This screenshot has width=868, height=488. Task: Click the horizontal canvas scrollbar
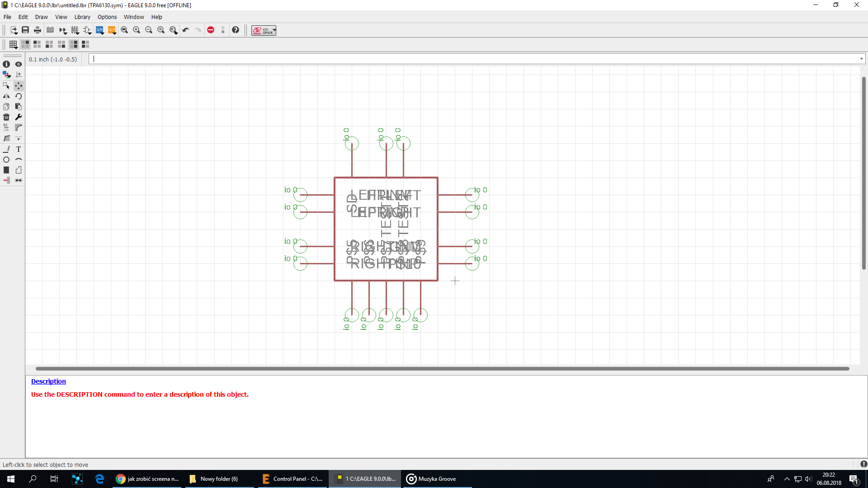click(442, 369)
